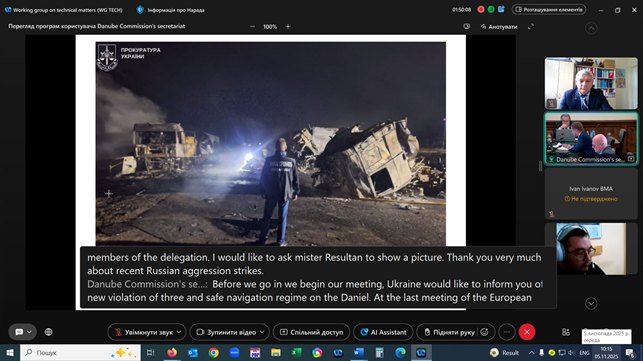The image size is (643, 361).
Task: Open the Розташування елементів layout menu
Action: pos(549,9)
